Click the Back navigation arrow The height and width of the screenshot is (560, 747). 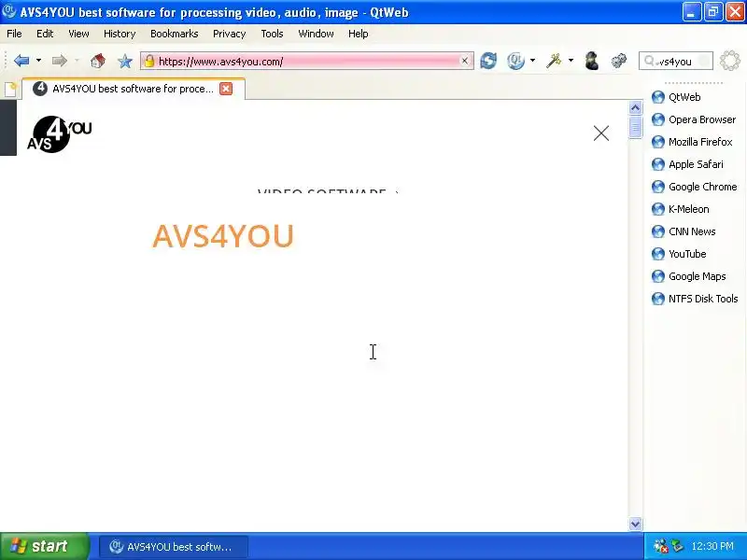click(21, 61)
